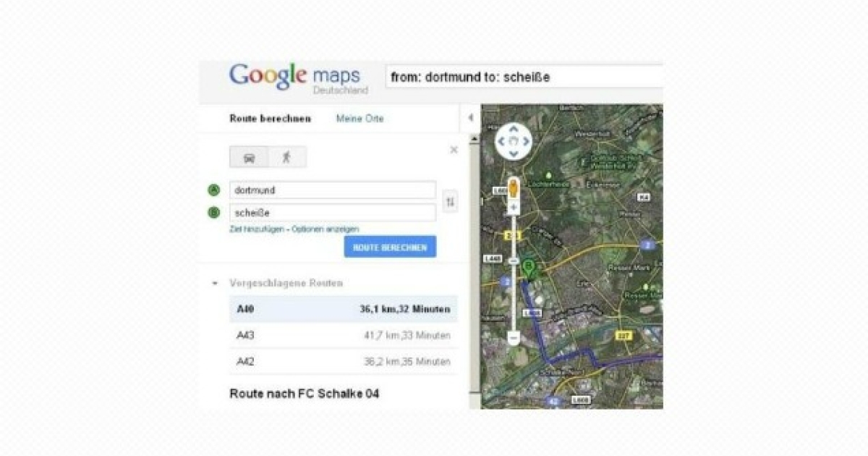Open the Meine Orte tab
The width and height of the screenshot is (868, 456).
coord(359,119)
